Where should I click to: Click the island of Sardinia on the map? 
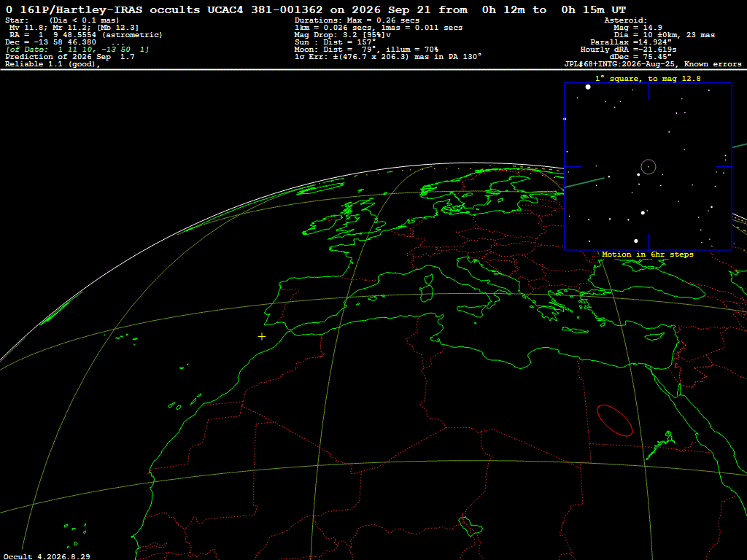tap(427, 290)
